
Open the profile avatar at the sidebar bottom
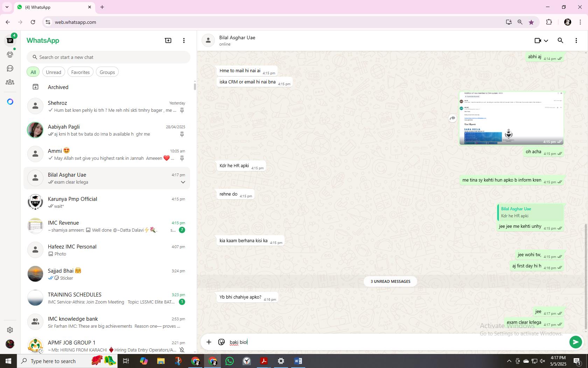click(x=10, y=344)
